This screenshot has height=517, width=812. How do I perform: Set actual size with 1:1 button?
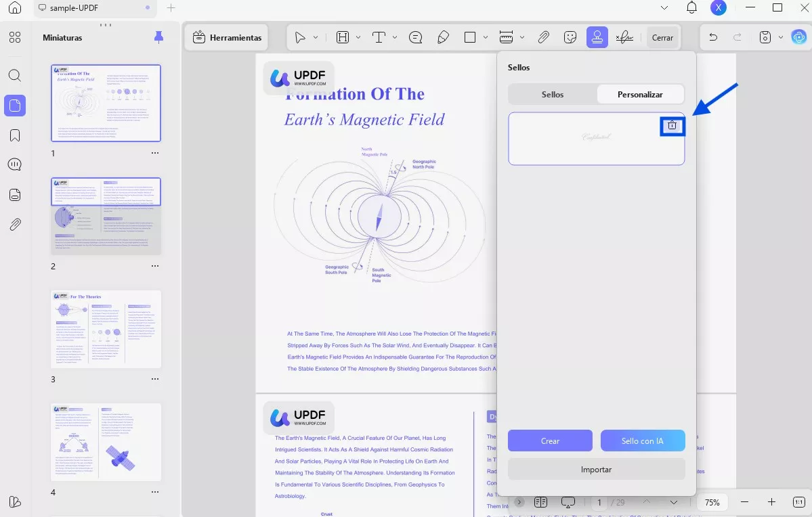798,502
